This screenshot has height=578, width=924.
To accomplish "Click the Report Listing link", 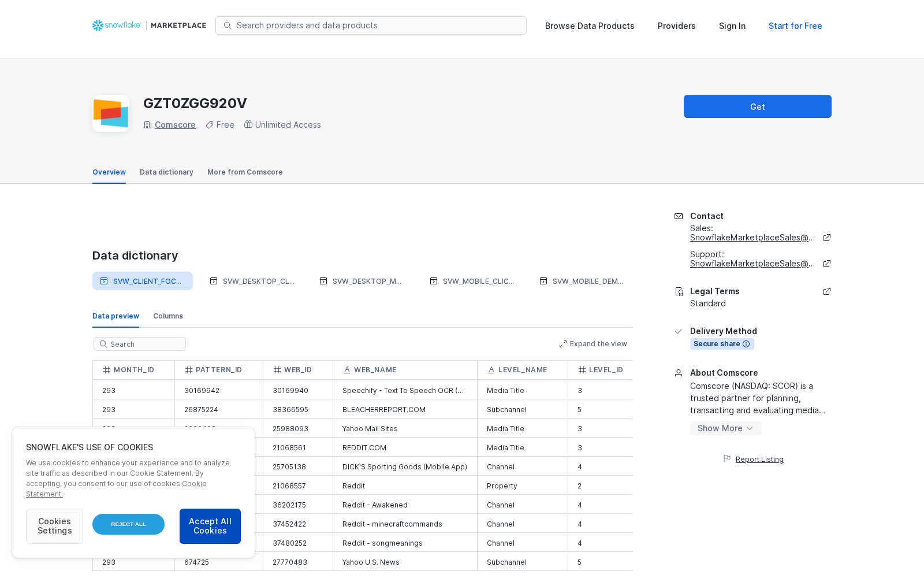I will click(759, 460).
